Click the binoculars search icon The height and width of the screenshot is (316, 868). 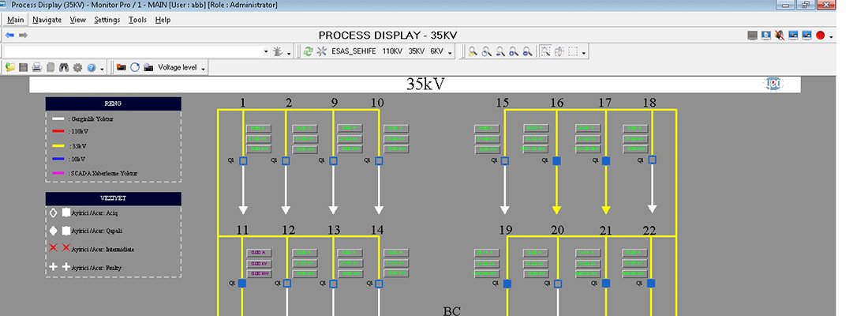[x=64, y=68]
